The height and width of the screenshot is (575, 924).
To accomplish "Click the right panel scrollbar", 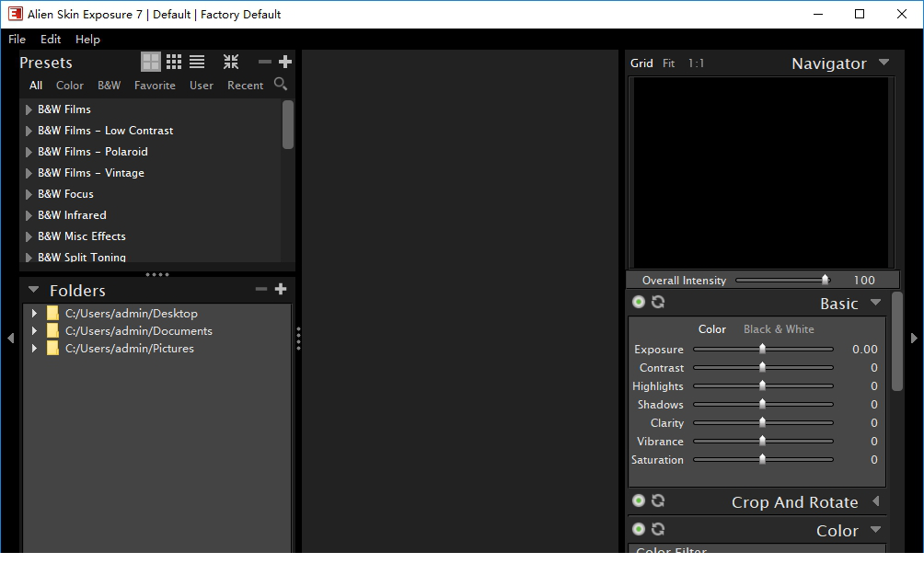I will pos(897,341).
